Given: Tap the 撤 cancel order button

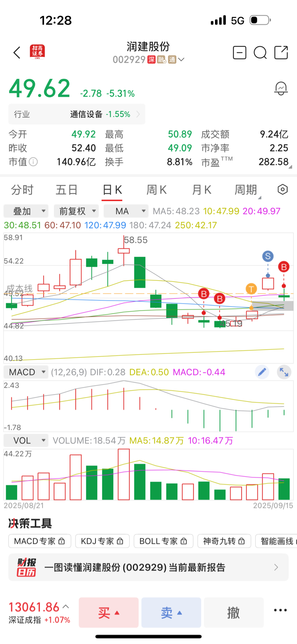Looking at the screenshot, I should pos(234,612).
